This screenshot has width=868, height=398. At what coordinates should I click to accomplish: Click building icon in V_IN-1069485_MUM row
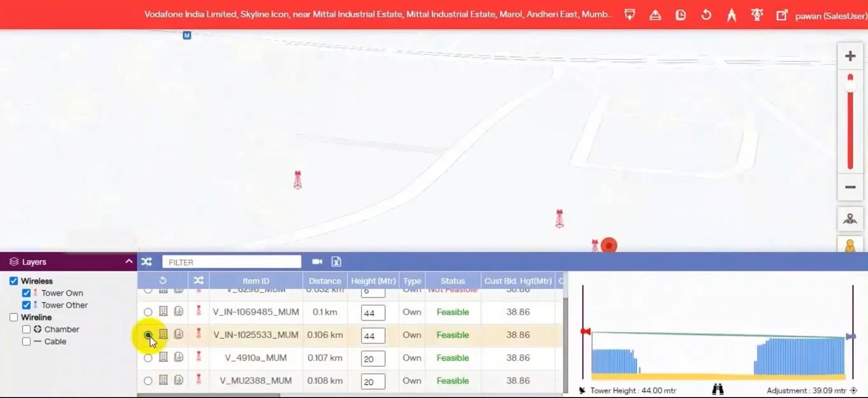pos(163,311)
